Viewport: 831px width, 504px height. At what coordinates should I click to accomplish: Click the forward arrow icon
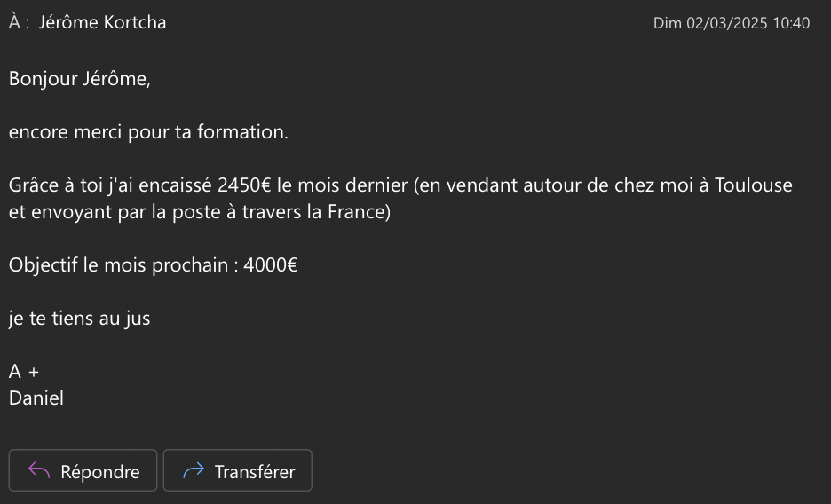tap(193, 471)
